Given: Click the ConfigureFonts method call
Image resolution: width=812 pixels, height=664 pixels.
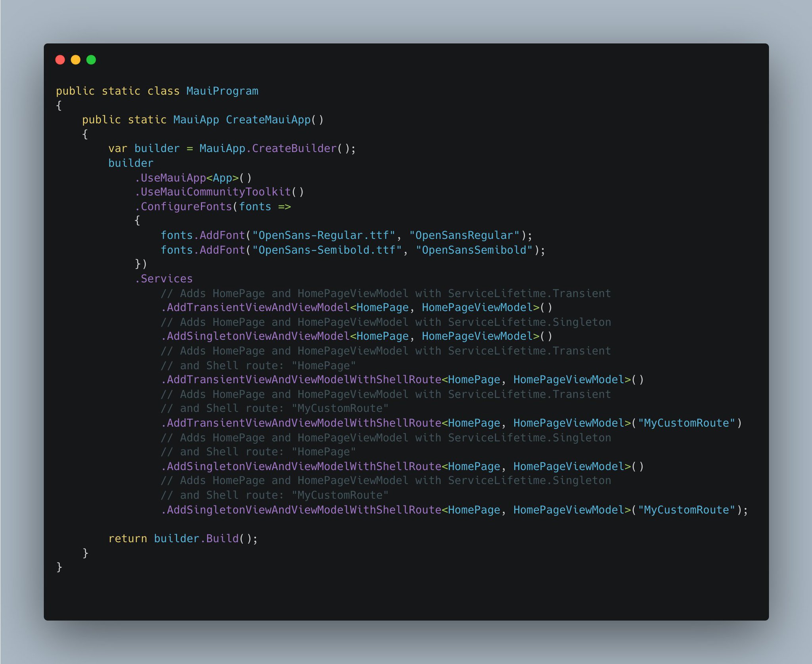Looking at the screenshot, I should pos(186,206).
